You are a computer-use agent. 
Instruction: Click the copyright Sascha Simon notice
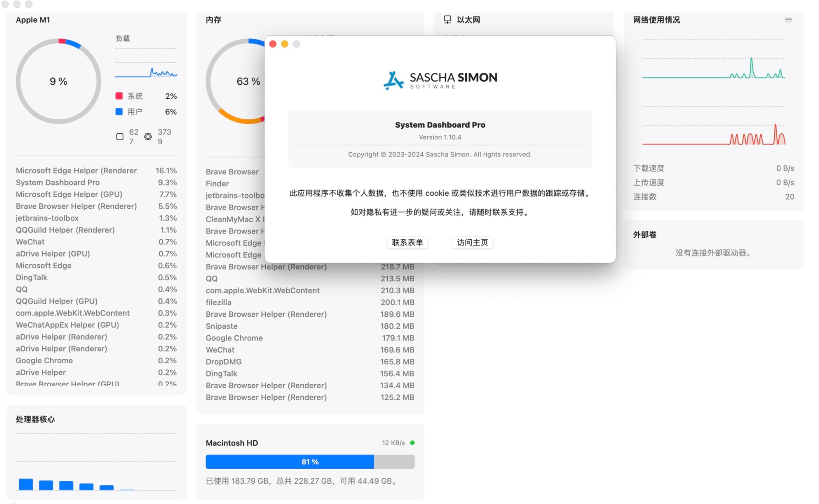point(440,155)
